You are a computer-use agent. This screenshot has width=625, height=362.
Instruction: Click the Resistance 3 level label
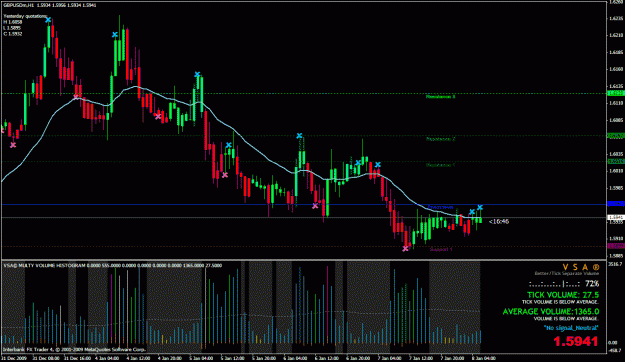point(440,96)
